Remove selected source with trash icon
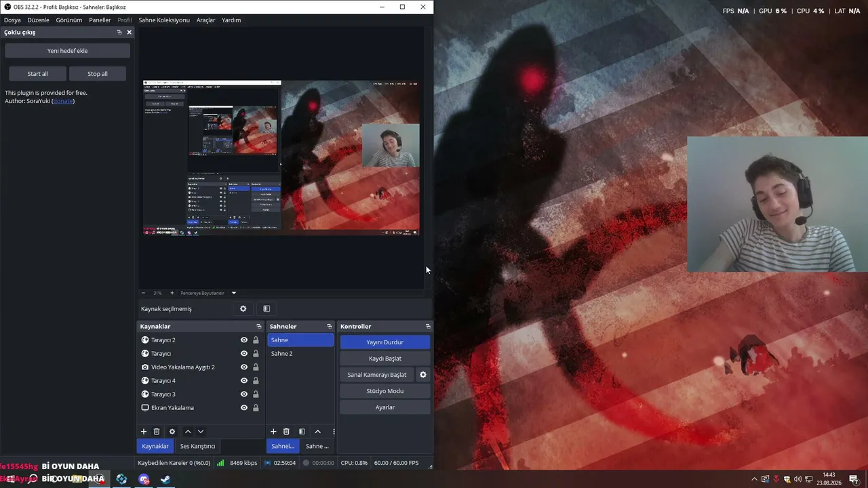This screenshot has height=488, width=868. tap(157, 432)
